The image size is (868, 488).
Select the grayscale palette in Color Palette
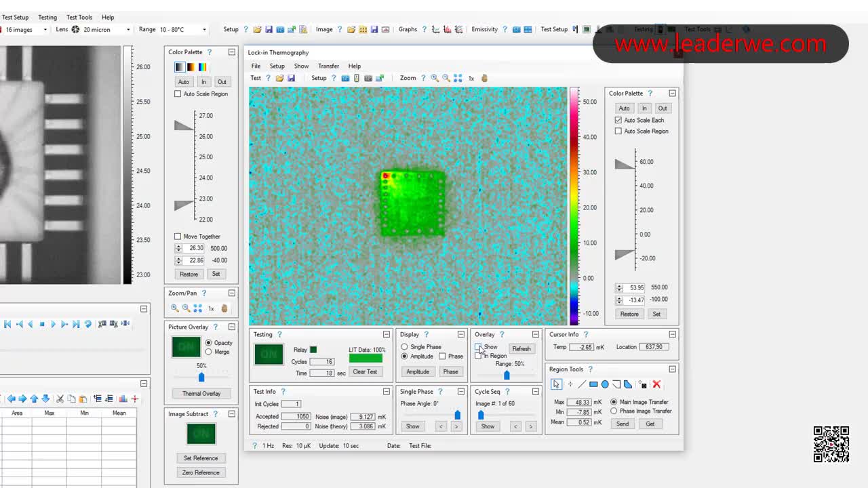coord(180,67)
